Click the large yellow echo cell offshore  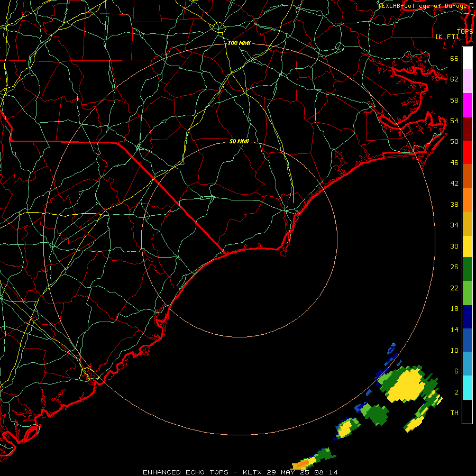(x=406, y=386)
